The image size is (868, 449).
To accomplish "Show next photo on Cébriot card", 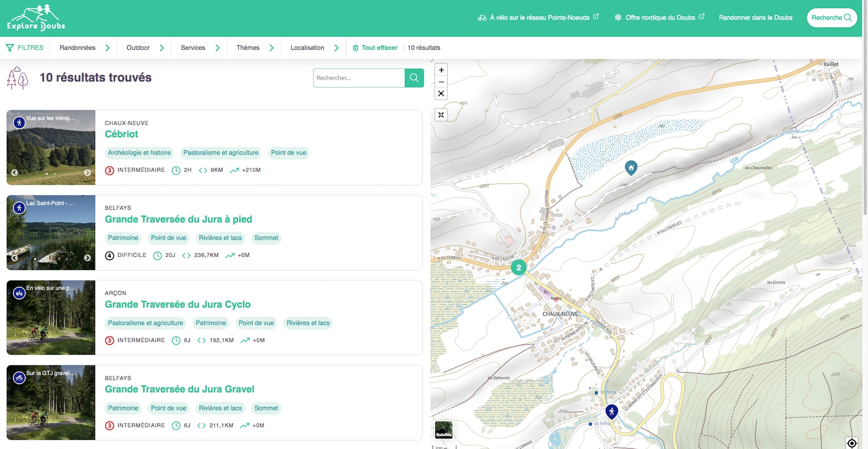I will (x=87, y=173).
